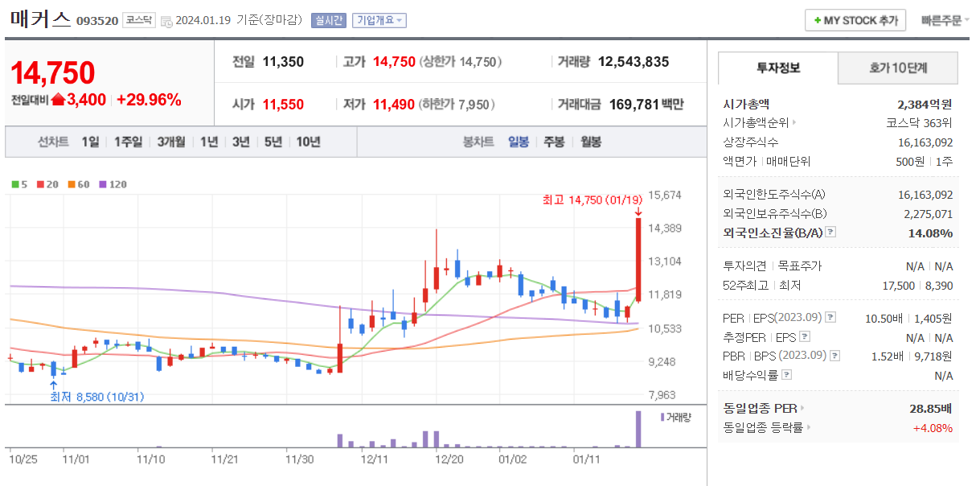
Task: Expand the 빠른주문 quick order menu
Action: (945, 20)
